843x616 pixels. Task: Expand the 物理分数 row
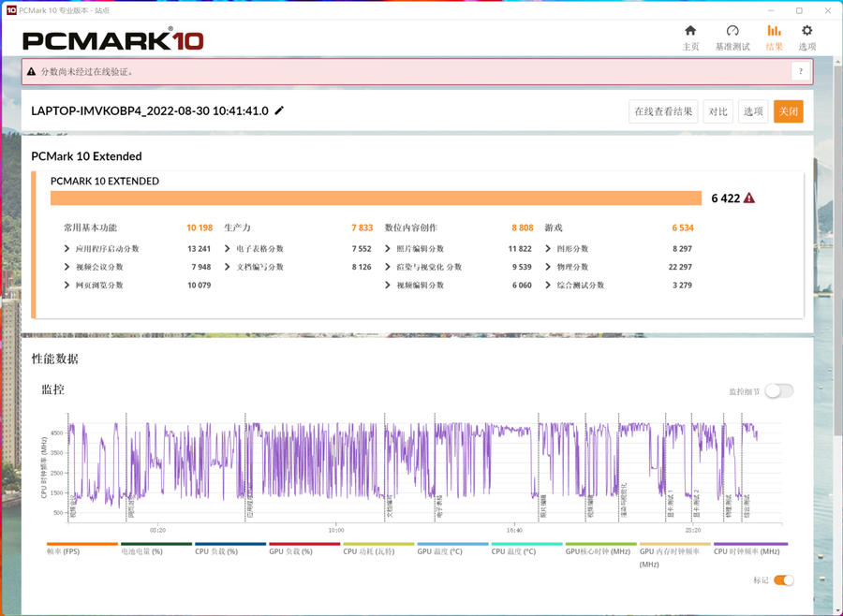pyautogui.click(x=548, y=267)
